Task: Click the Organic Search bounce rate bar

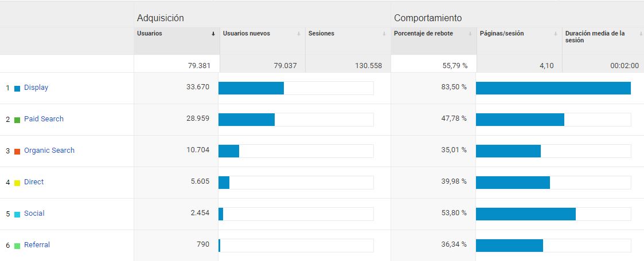Action: click(x=509, y=151)
